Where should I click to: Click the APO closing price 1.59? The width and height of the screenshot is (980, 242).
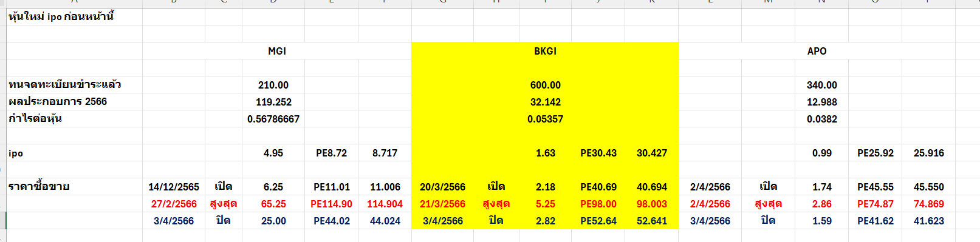(821, 221)
